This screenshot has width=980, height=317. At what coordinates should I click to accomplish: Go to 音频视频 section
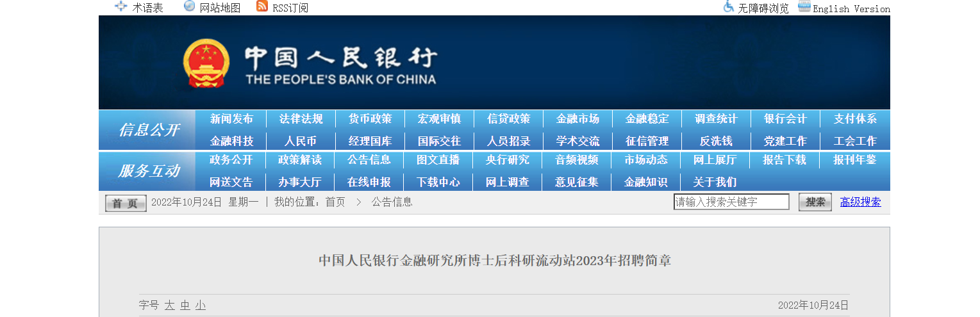577,160
